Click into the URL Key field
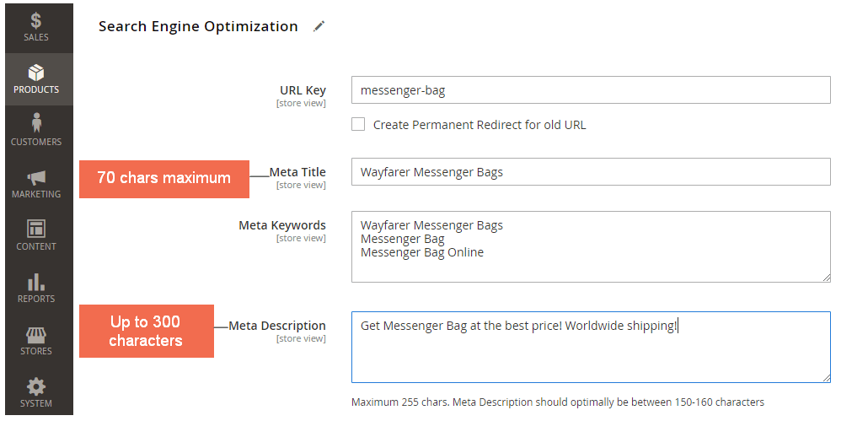This screenshot has height=421, width=868. point(590,90)
